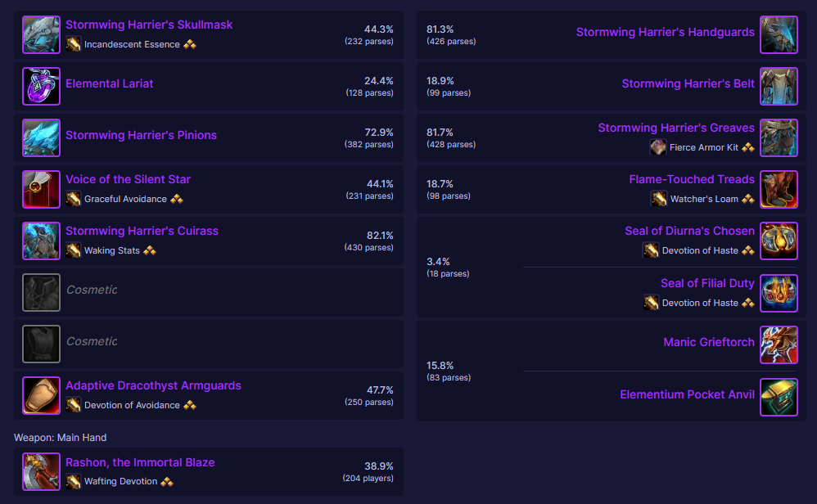The width and height of the screenshot is (817, 504).
Task: Select the first Cosmetic shirt slot thumbnail
Action: tap(41, 293)
